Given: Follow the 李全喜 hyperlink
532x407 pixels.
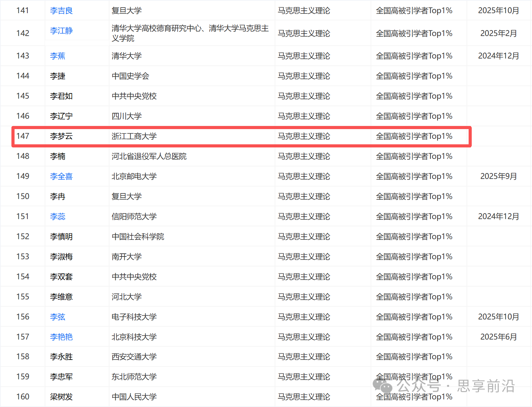Looking at the screenshot, I should pyautogui.click(x=61, y=177).
